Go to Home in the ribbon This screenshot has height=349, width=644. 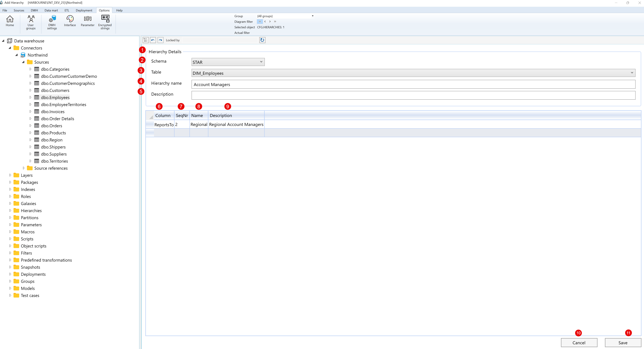pyautogui.click(x=10, y=21)
